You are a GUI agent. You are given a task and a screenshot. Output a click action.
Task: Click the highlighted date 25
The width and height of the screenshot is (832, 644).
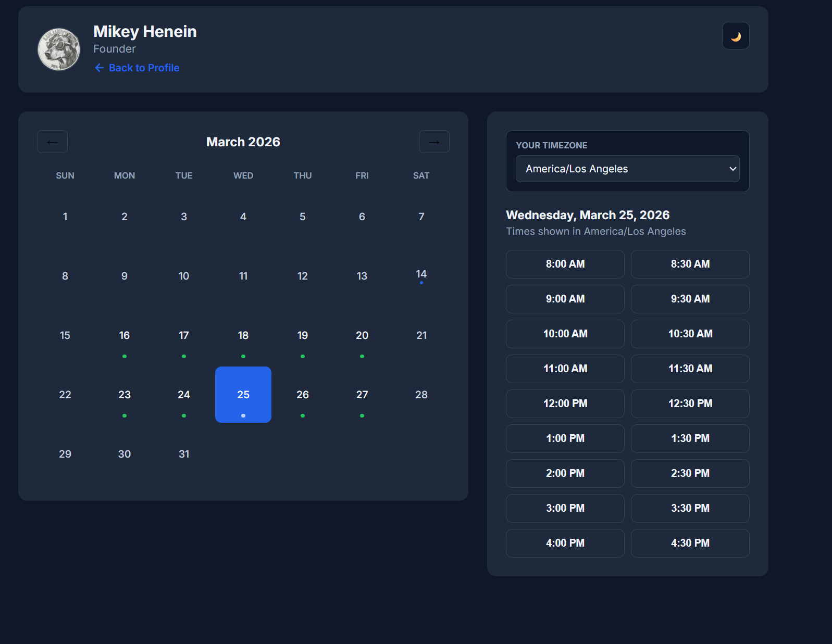[x=243, y=395]
